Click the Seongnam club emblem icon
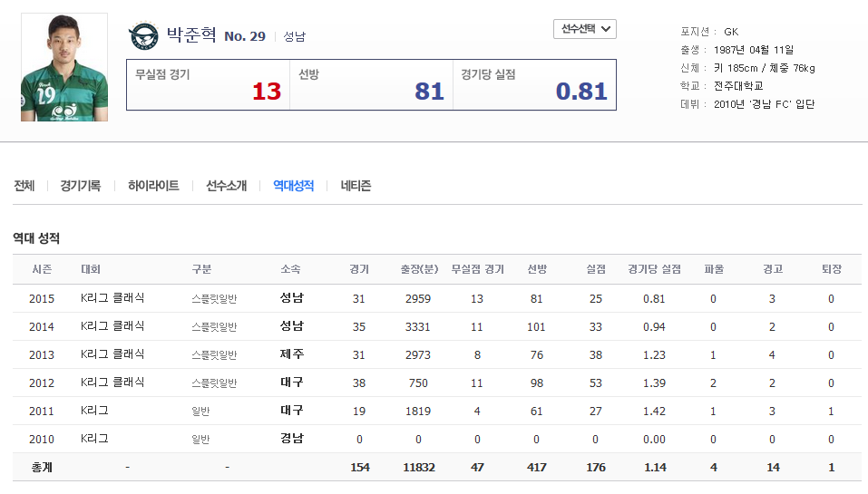Image resolution: width=868 pixels, height=494 pixels. [143, 36]
